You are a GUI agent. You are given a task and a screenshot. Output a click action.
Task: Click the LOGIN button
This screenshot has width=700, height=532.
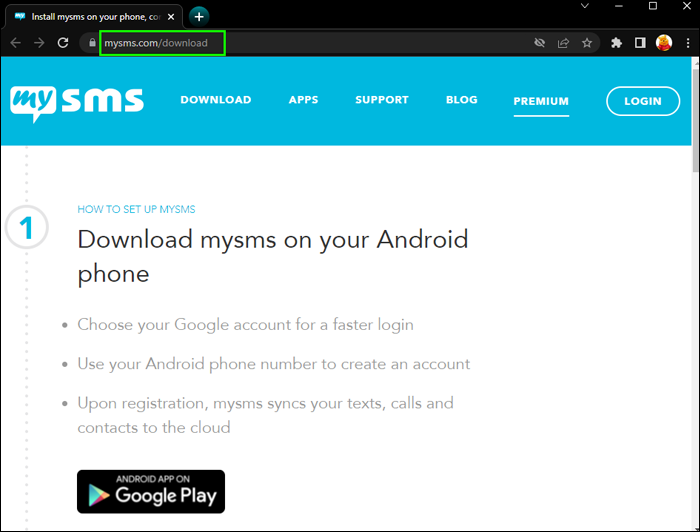(x=643, y=101)
